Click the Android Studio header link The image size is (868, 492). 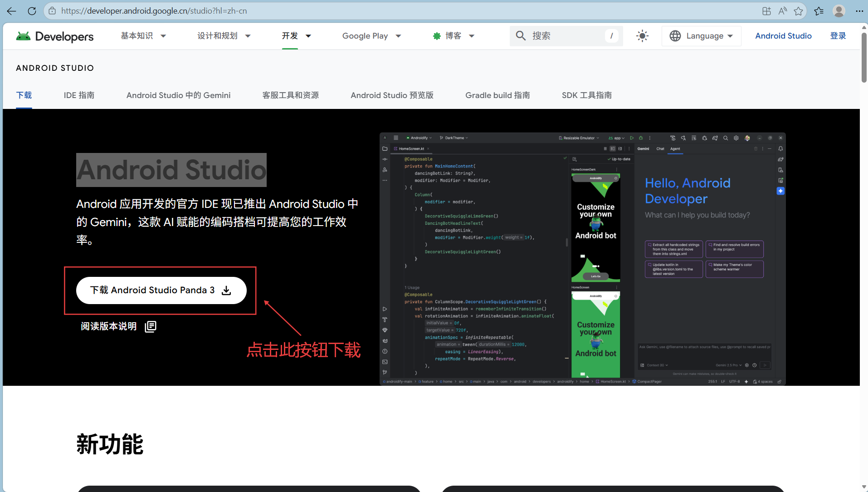point(783,36)
